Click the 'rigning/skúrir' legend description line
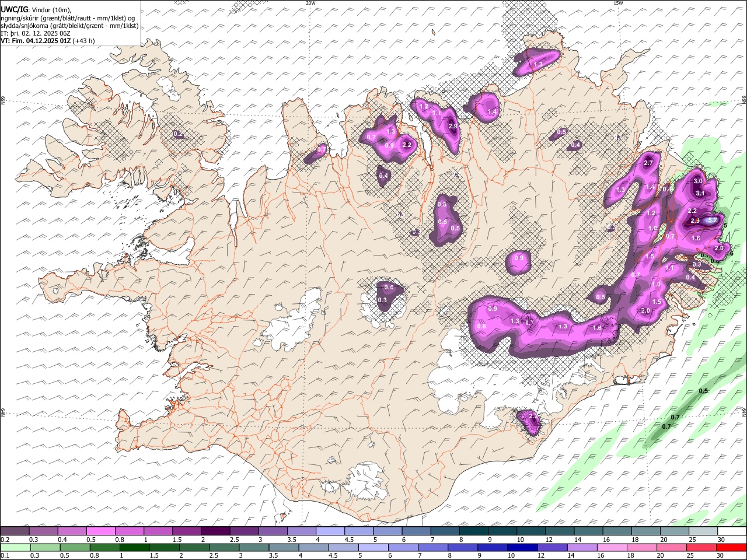 (x=68, y=18)
